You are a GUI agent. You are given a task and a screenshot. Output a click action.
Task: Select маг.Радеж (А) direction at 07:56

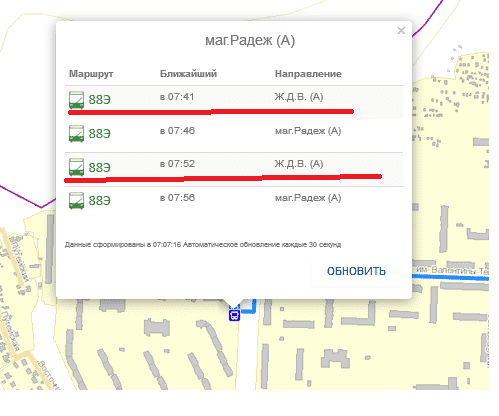pyautogui.click(x=308, y=198)
